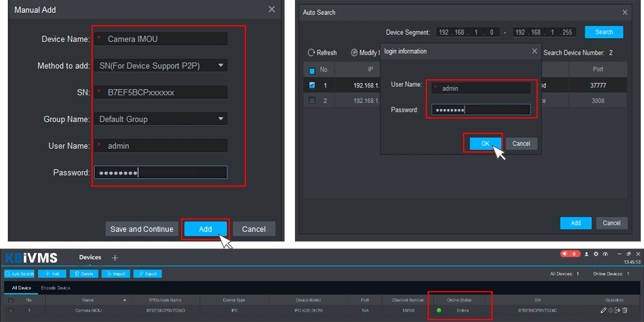Open the KBiVMS settings gear icon
Viewport: 644px width, 322px height.
pyautogui.click(x=596, y=254)
